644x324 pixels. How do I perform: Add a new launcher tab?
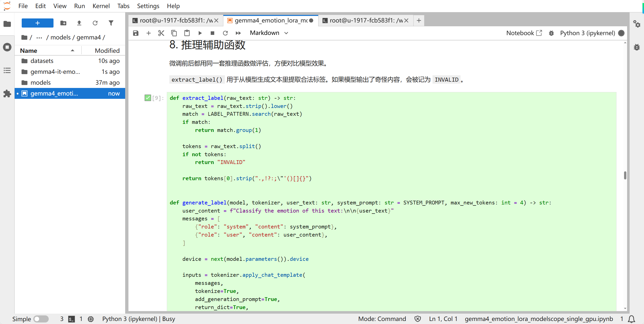point(419,20)
